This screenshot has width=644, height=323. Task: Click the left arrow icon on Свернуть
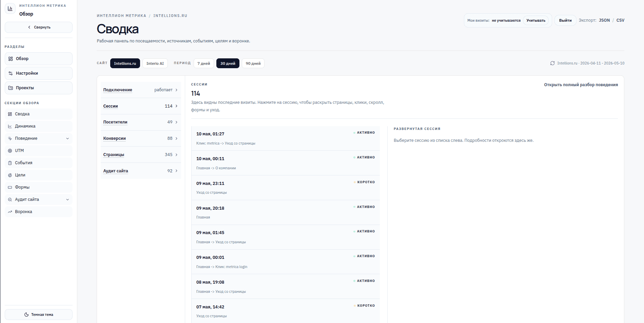click(29, 27)
